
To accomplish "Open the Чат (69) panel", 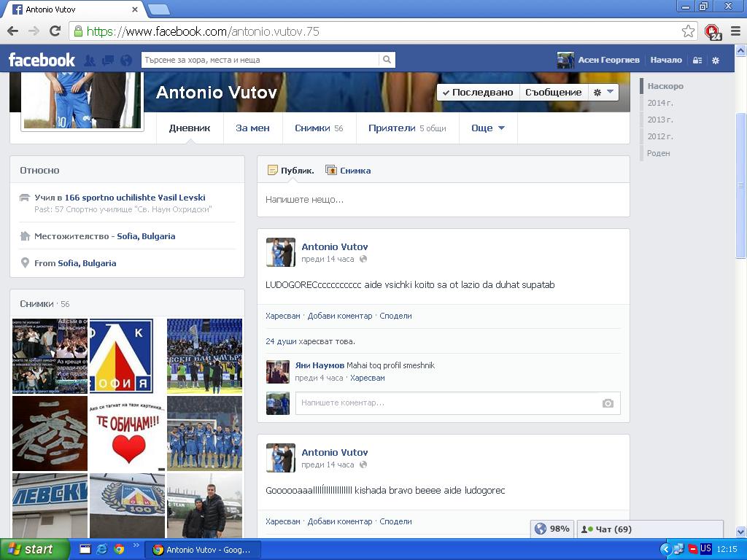I will 650,529.
